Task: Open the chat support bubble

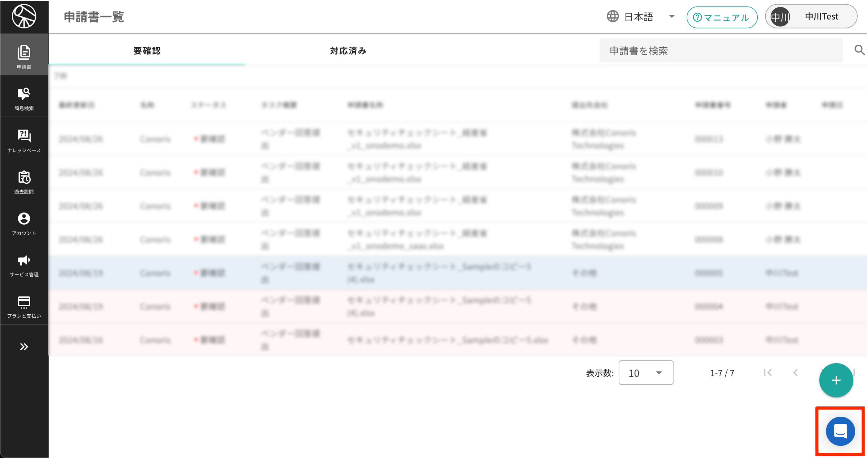Action: (x=840, y=431)
